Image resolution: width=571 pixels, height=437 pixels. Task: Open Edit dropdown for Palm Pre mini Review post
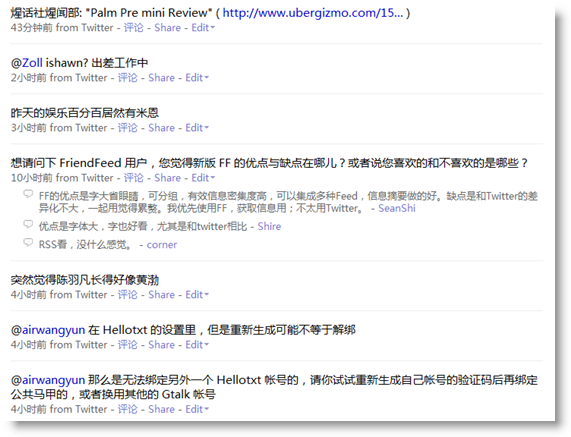pyautogui.click(x=203, y=28)
